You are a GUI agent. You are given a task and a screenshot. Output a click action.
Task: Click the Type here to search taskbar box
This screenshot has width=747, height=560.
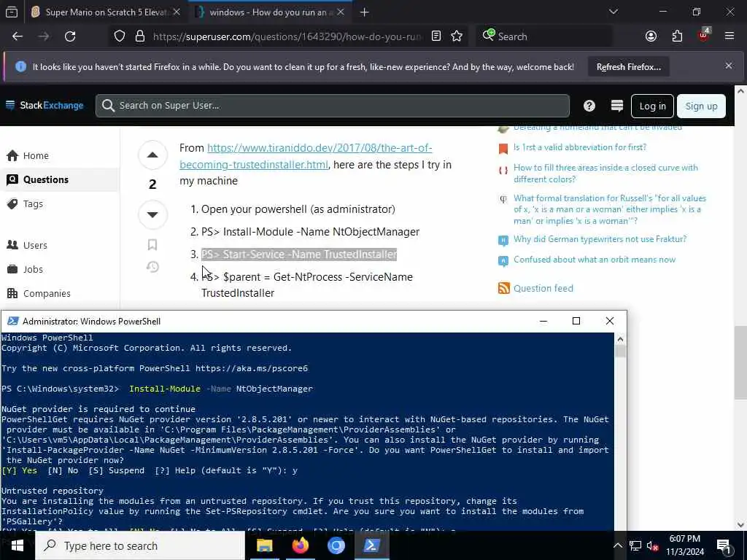tap(140, 545)
